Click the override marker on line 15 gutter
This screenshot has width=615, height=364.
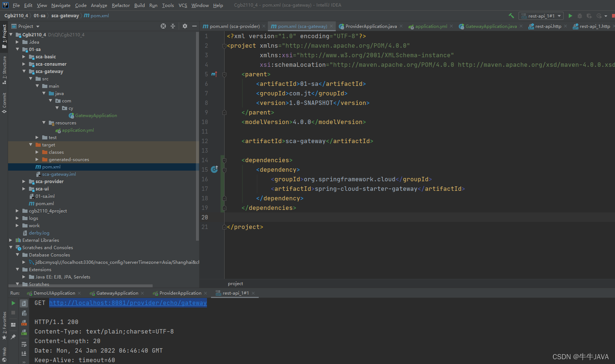click(x=214, y=169)
